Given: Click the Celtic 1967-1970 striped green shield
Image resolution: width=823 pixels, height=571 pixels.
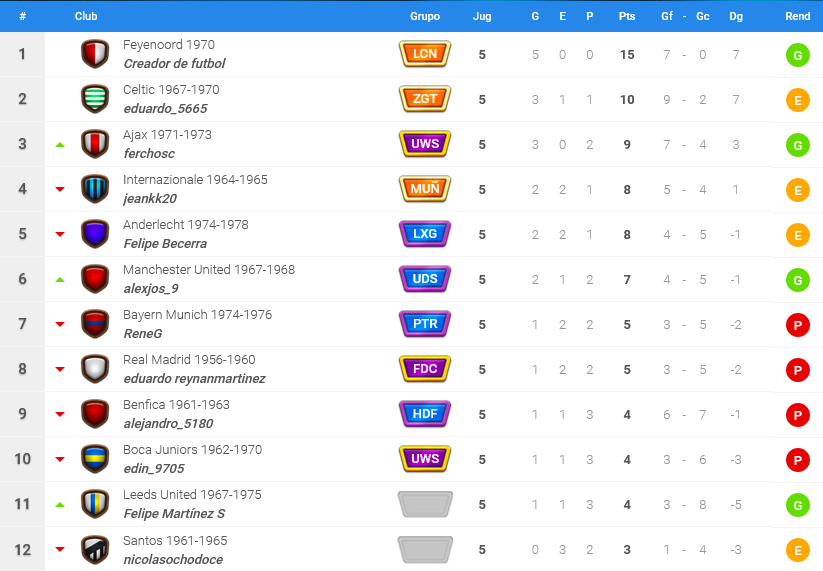Looking at the screenshot, I should 95,99.
